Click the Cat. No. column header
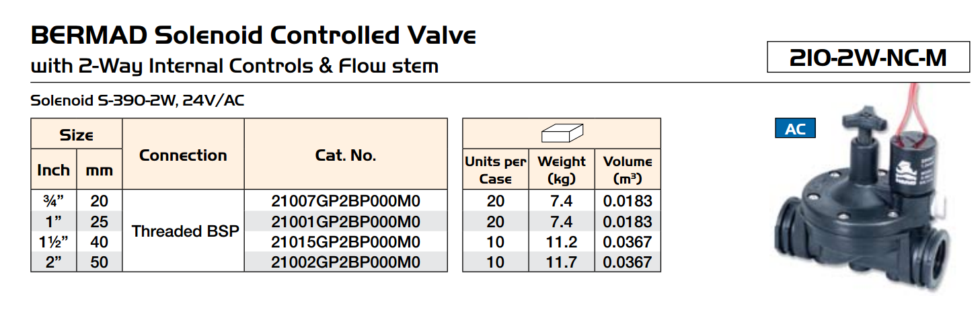Screen dimensions: 980x312 pyautogui.click(x=346, y=155)
